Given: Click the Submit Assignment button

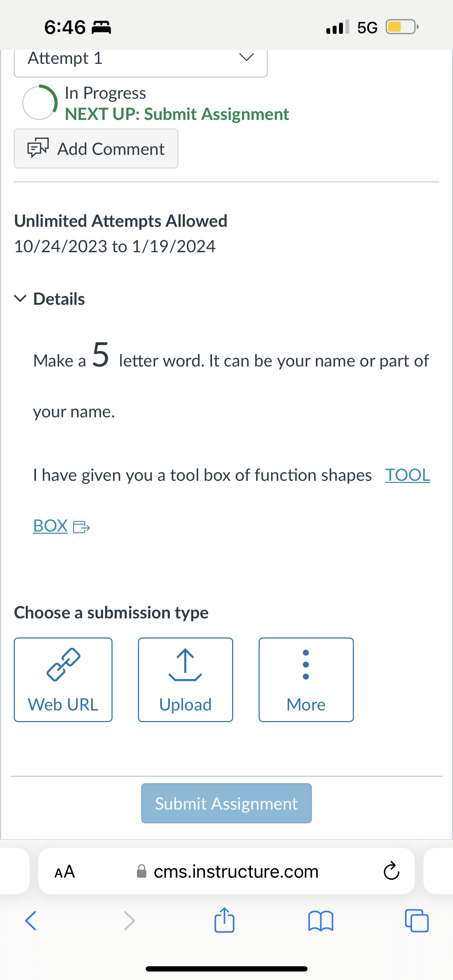Looking at the screenshot, I should coord(226,804).
